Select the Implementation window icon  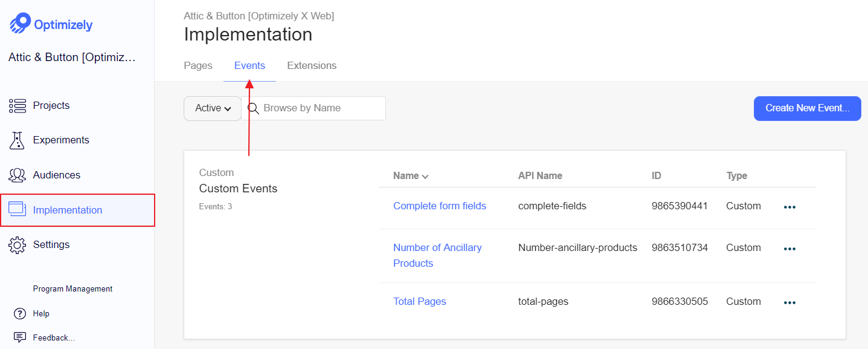[18, 210]
